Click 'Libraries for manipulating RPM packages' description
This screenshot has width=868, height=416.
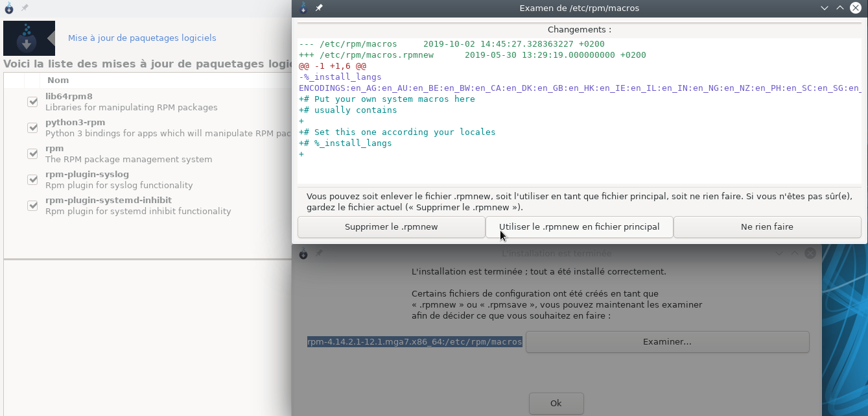[132, 107]
